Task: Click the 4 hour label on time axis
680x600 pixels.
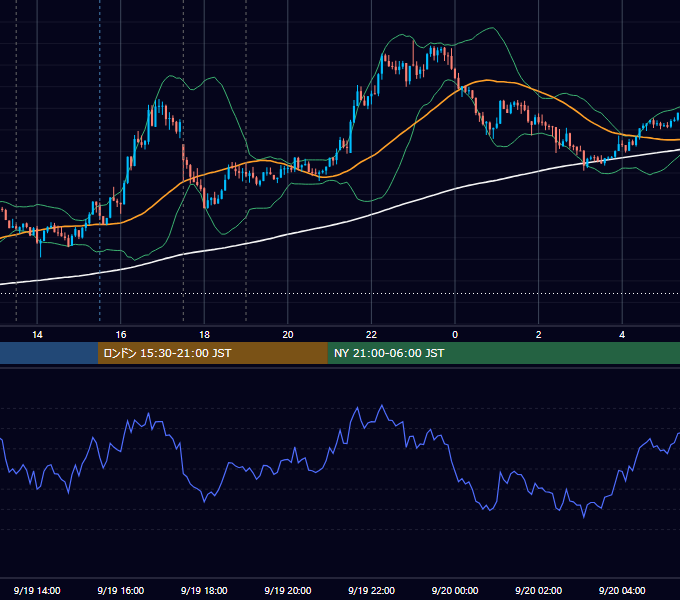Action: tap(622, 335)
